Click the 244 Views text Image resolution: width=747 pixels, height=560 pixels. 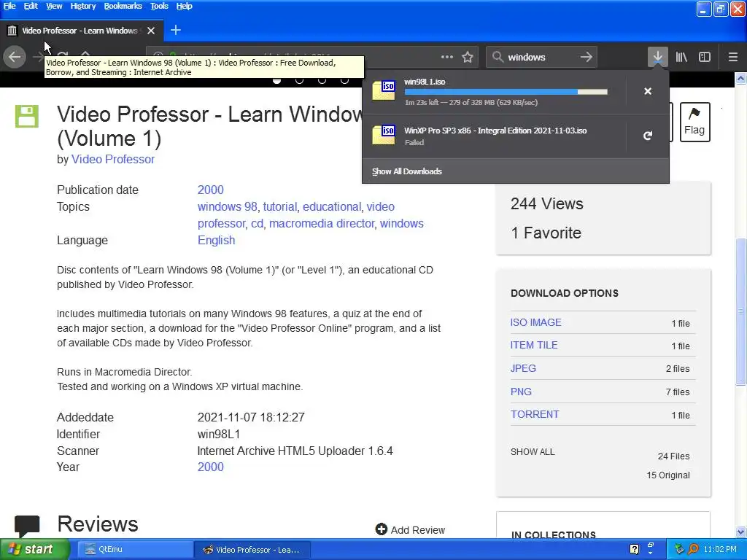547,204
